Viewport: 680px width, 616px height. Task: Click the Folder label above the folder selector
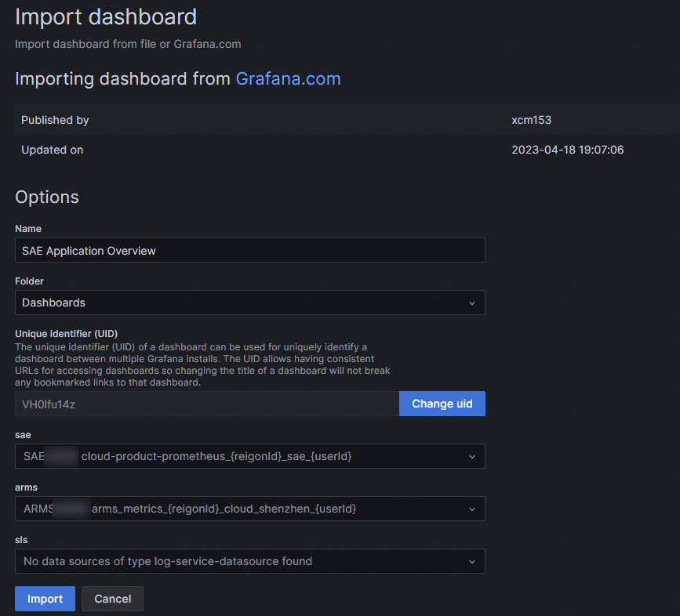29,281
